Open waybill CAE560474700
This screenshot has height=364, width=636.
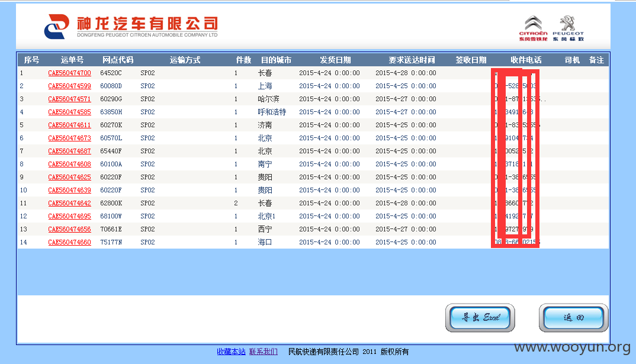click(x=69, y=73)
